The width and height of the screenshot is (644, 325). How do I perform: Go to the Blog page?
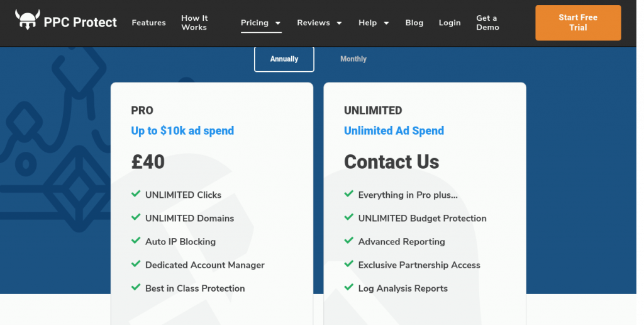pos(414,23)
